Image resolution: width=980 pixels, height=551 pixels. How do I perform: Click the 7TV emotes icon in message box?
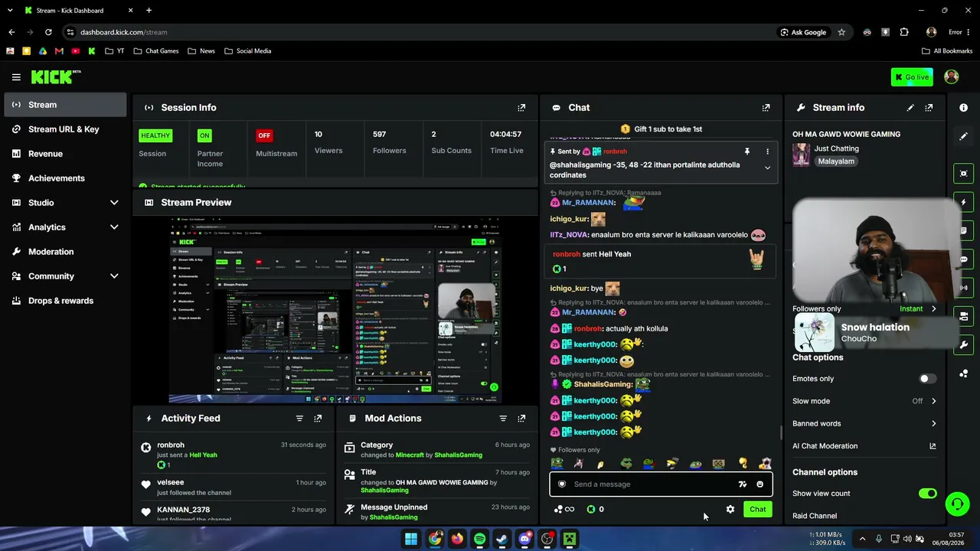point(742,484)
